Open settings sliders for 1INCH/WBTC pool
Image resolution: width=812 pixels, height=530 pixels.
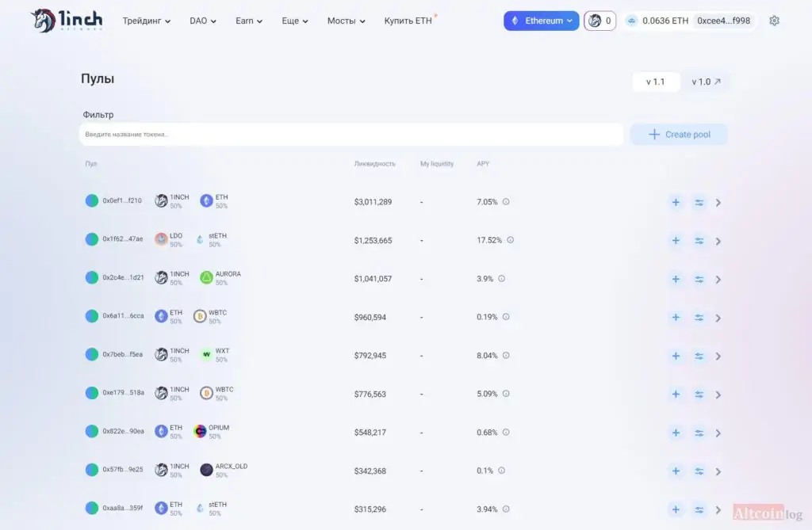tap(699, 395)
